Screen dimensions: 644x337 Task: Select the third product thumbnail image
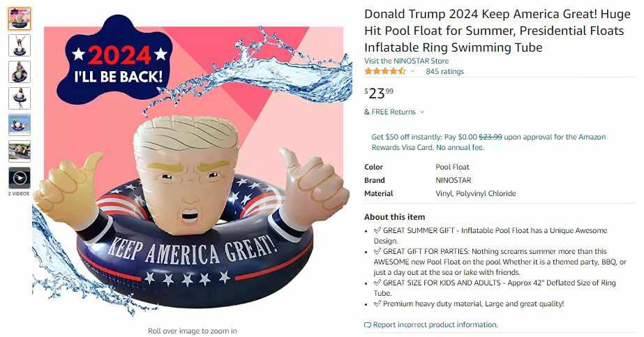[20, 72]
